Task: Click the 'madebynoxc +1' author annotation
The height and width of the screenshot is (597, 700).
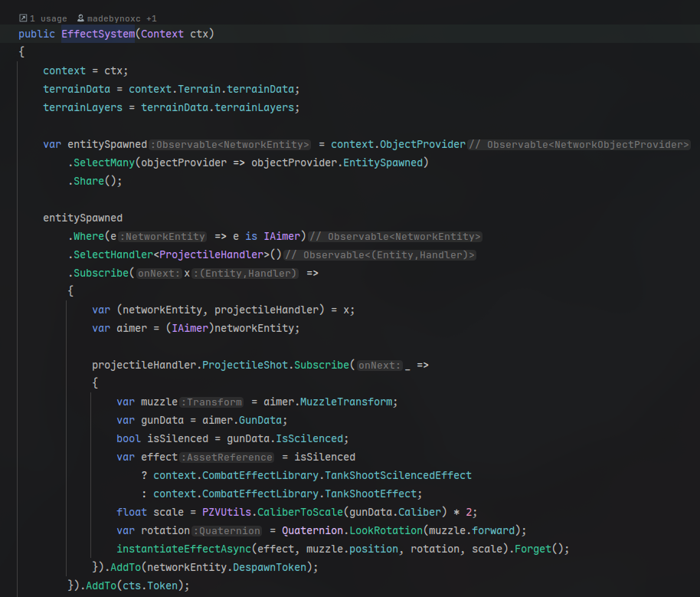Action: (116, 18)
